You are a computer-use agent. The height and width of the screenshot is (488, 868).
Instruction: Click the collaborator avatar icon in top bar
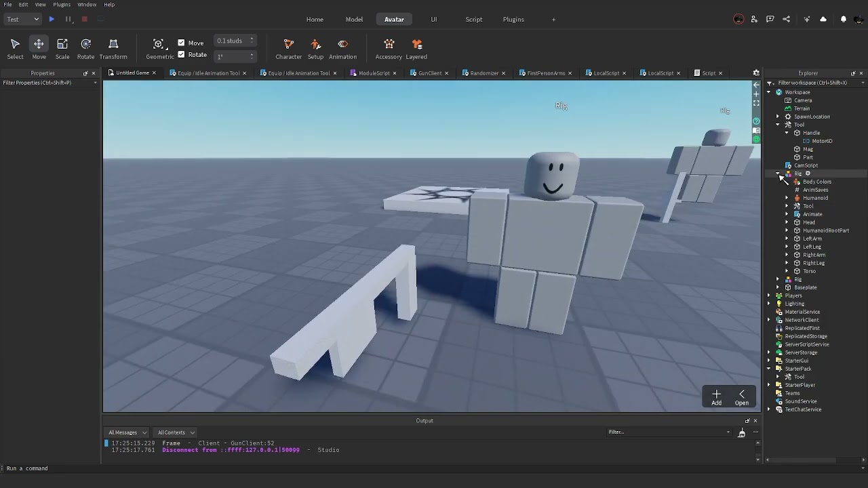click(738, 19)
